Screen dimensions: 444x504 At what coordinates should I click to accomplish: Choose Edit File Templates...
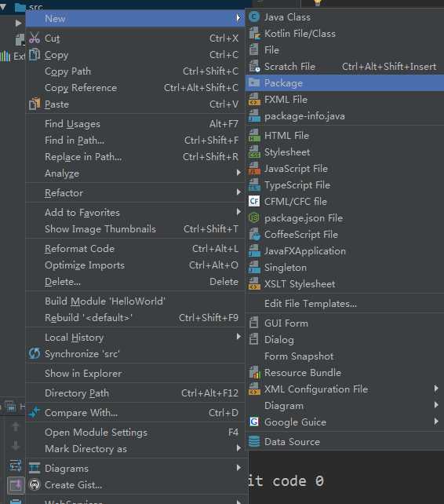tap(345, 304)
